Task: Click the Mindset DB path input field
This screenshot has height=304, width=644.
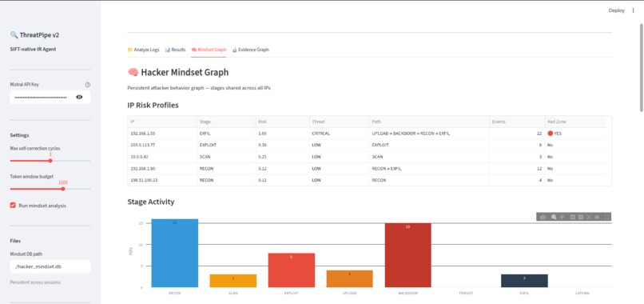Action: [50, 266]
